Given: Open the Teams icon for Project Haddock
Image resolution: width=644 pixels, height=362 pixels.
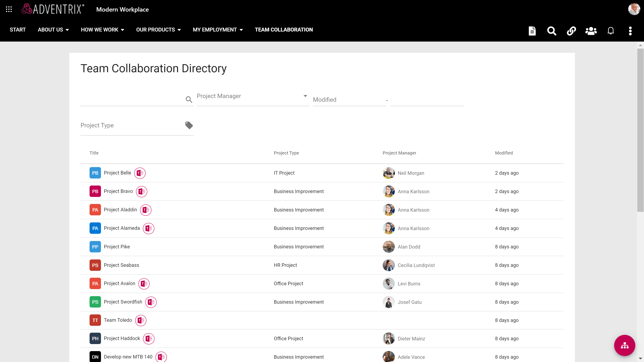Looking at the screenshot, I should (x=149, y=339).
